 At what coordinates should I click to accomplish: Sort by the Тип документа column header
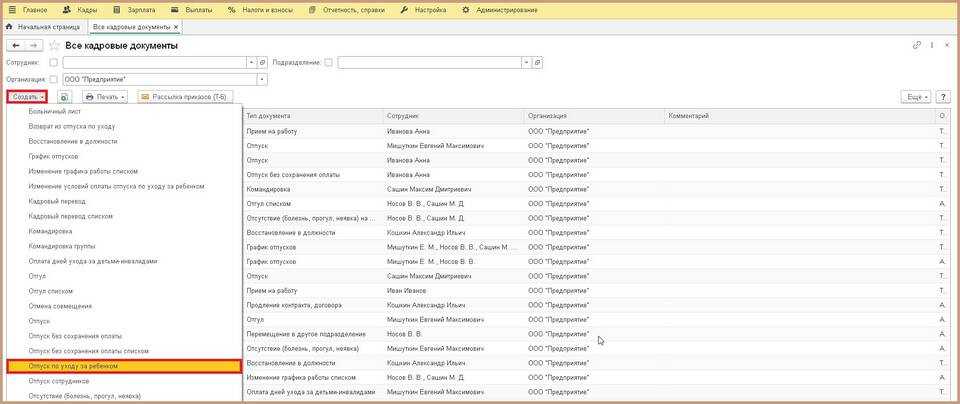[x=313, y=116]
